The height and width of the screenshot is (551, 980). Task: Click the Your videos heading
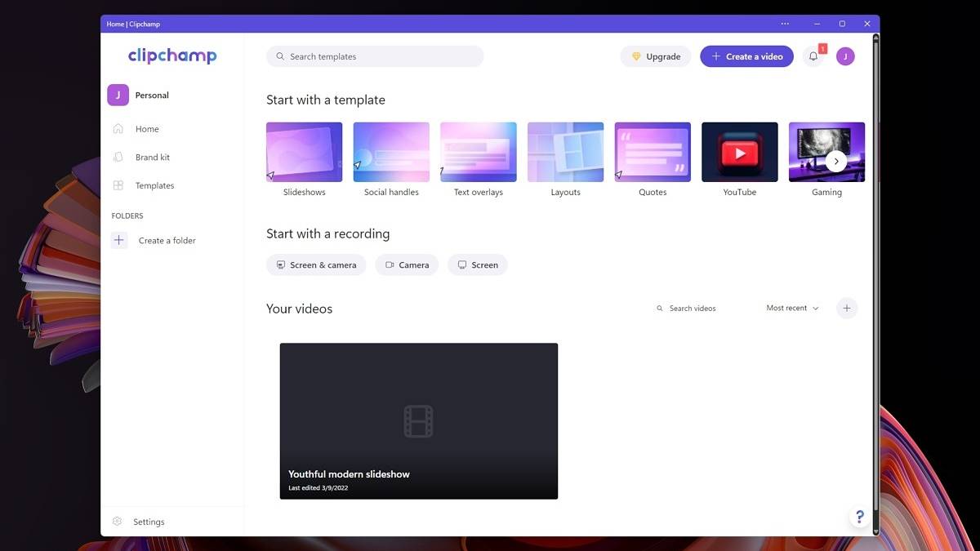pyautogui.click(x=299, y=309)
